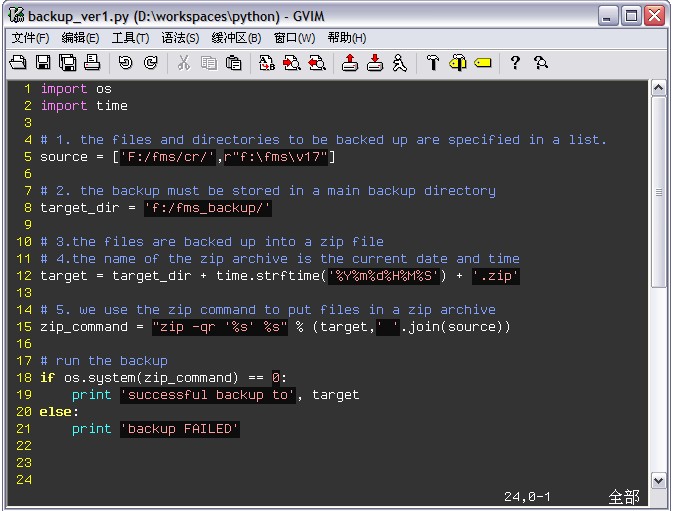Click the yellow Jump to Tag icon
The height and width of the screenshot is (511, 673).
[x=483, y=63]
